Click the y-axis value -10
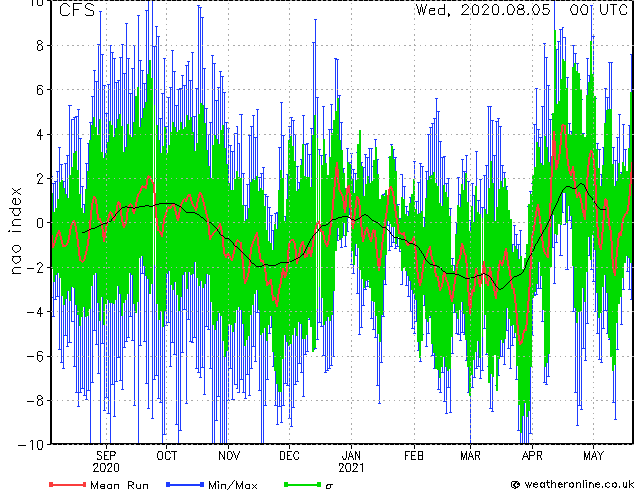 point(31,445)
